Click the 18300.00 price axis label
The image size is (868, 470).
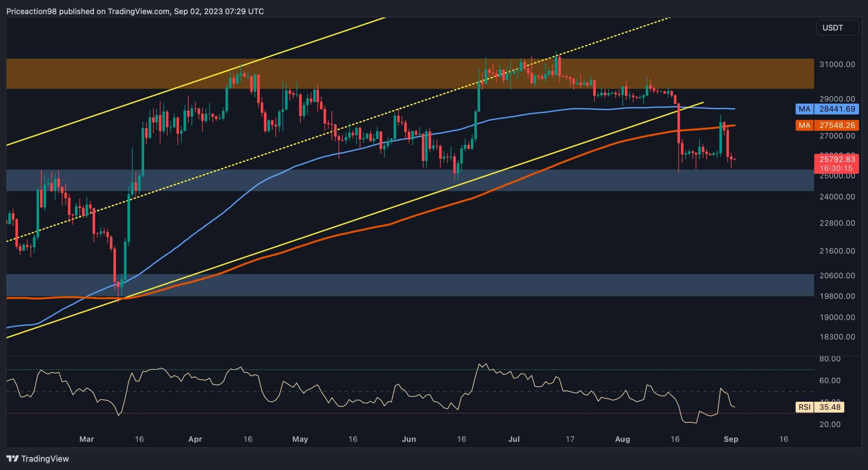(837, 337)
